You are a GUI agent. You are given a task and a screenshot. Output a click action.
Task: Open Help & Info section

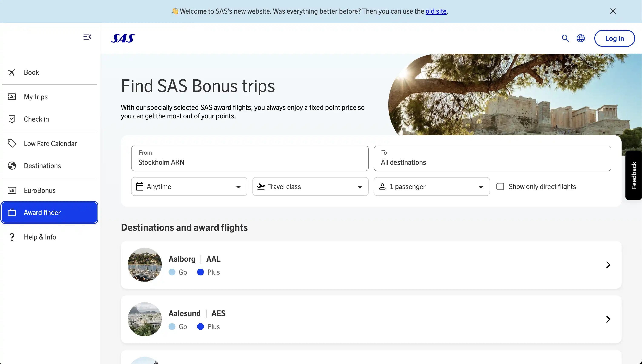49,237
